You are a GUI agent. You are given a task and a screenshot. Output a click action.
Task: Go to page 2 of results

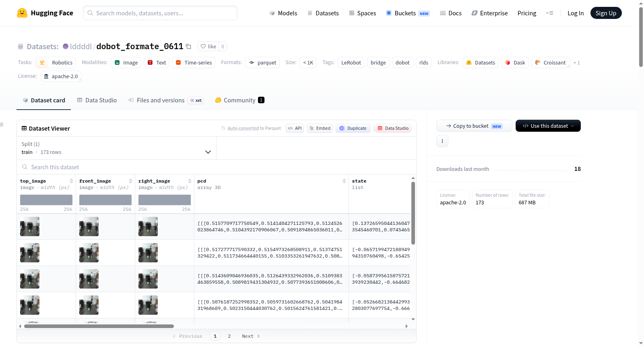tap(229, 336)
